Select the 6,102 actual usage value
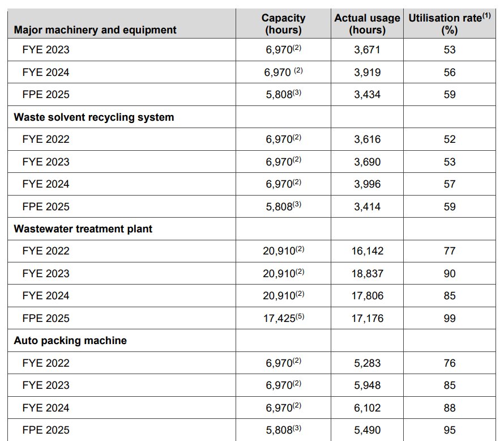504x441 pixels. 367,408
